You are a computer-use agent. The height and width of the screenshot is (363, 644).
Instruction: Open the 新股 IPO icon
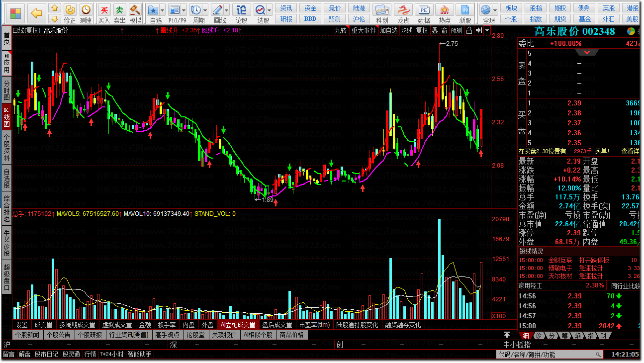click(465, 13)
